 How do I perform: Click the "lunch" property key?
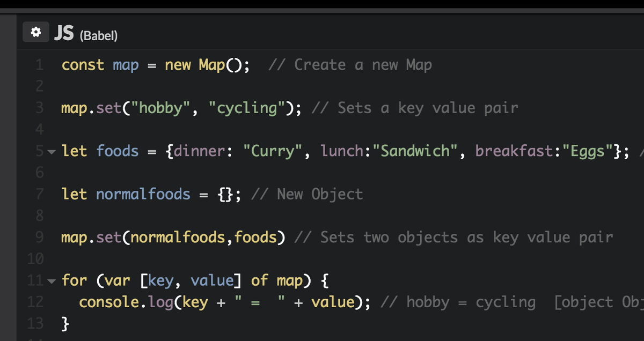(x=342, y=151)
